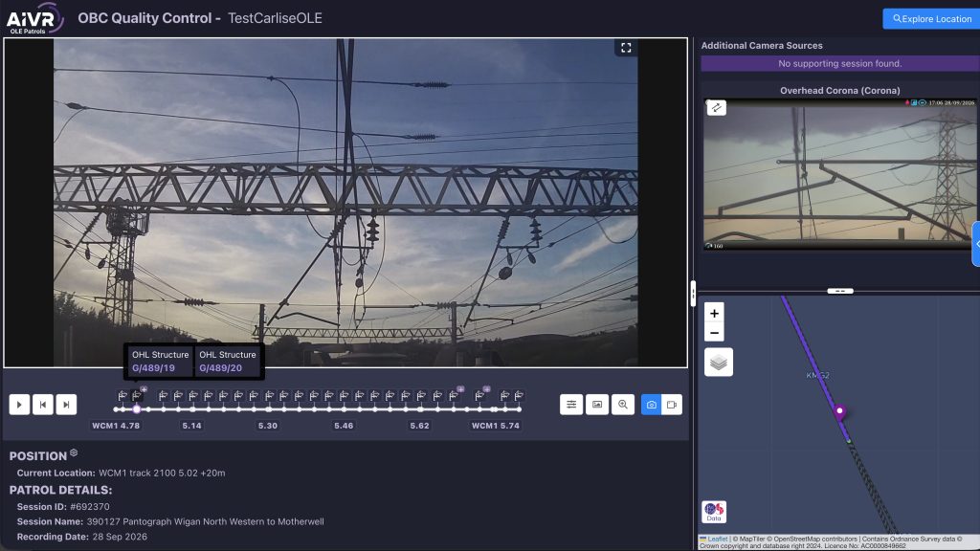The width and height of the screenshot is (980, 551).
Task: Swap the Overhead Corona camera view
Action: point(716,107)
